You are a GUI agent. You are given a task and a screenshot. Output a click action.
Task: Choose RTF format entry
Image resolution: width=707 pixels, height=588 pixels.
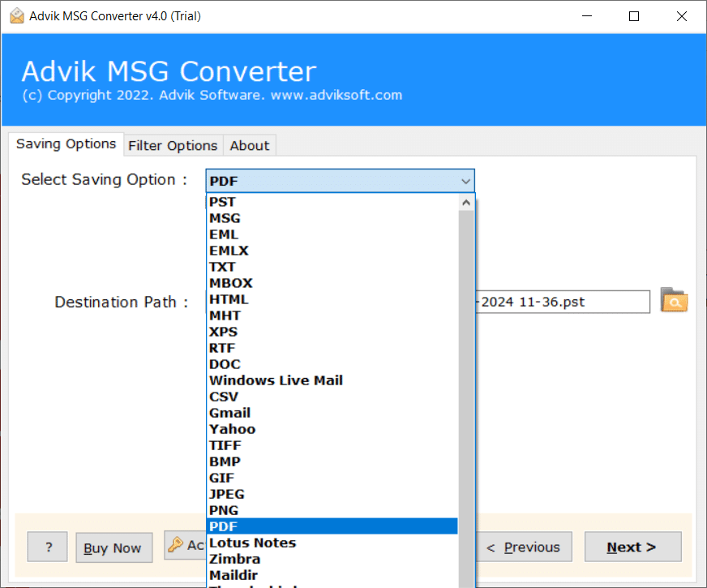pyautogui.click(x=332, y=348)
